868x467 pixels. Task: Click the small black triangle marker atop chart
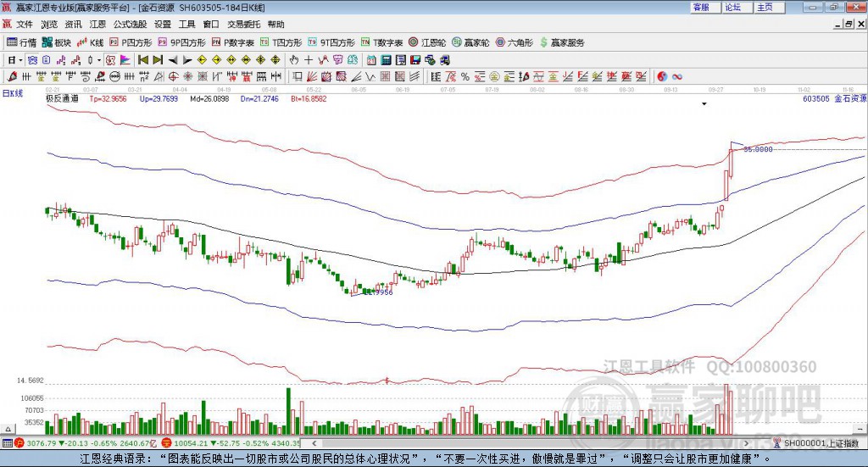pyautogui.click(x=704, y=104)
